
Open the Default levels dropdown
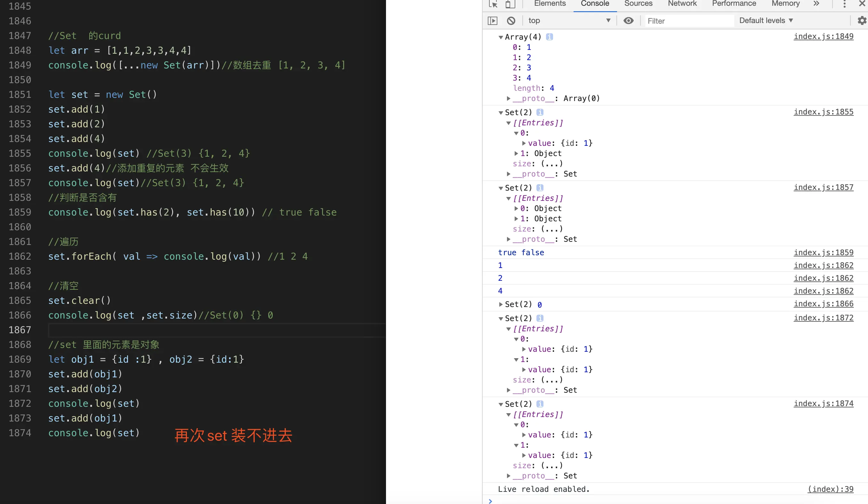pyautogui.click(x=766, y=21)
